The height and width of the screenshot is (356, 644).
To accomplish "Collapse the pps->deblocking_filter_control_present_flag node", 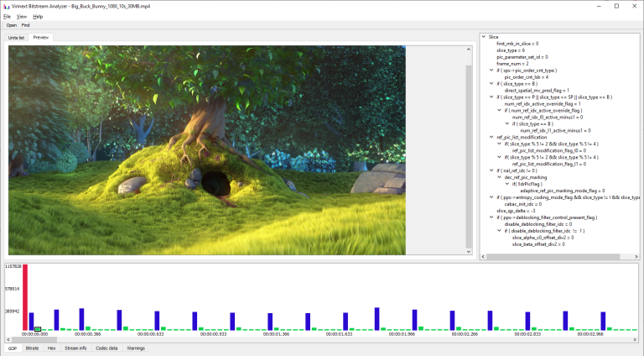I will point(491,217).
